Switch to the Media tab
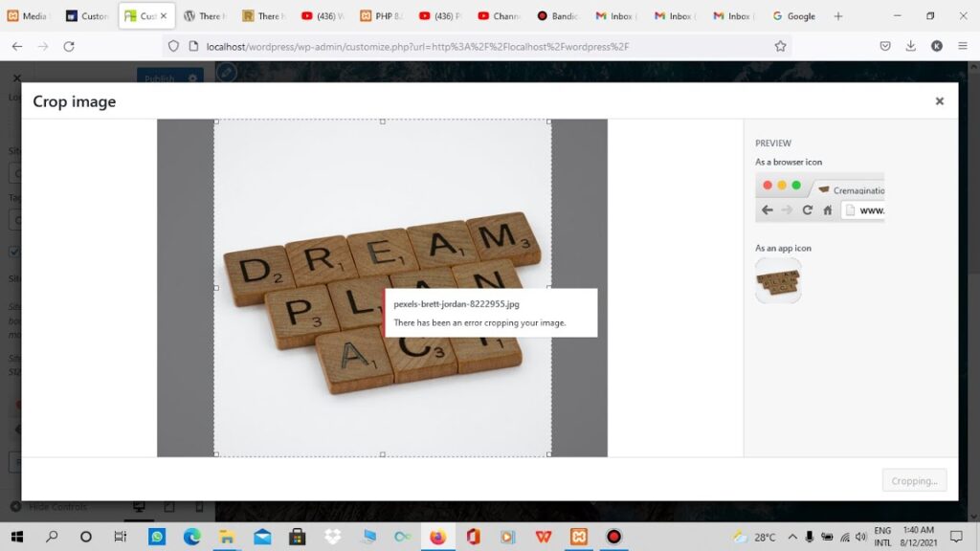The height and width of the screenshot is (551, 980). pyautogui.click(x=27, y=16)
